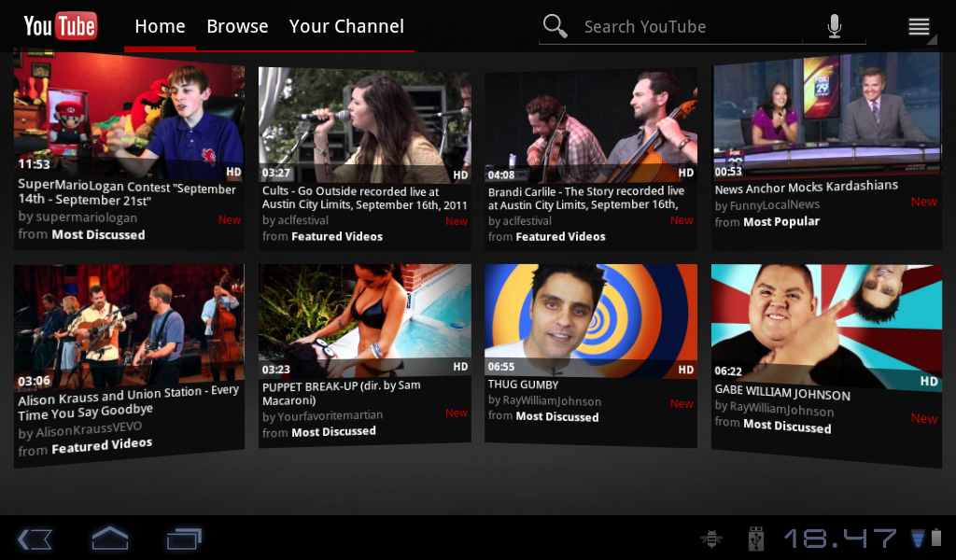Click 'by aclfestival' under Brandi Carlile video

click(519, 220)
